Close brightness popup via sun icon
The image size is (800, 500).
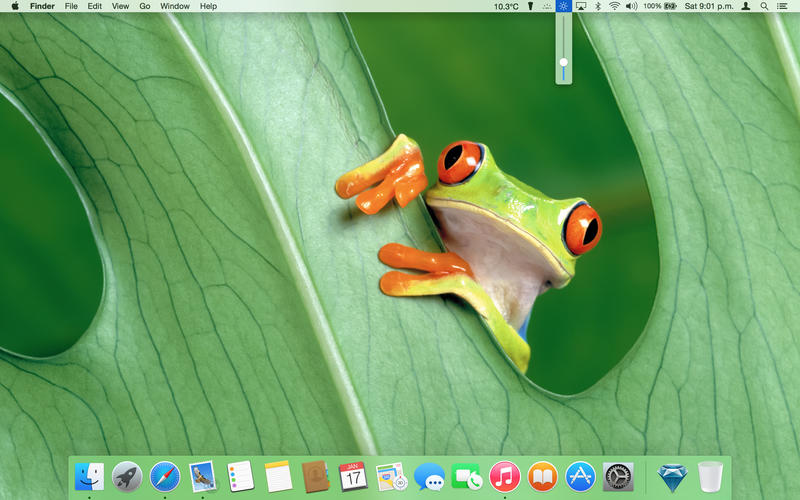564,6
